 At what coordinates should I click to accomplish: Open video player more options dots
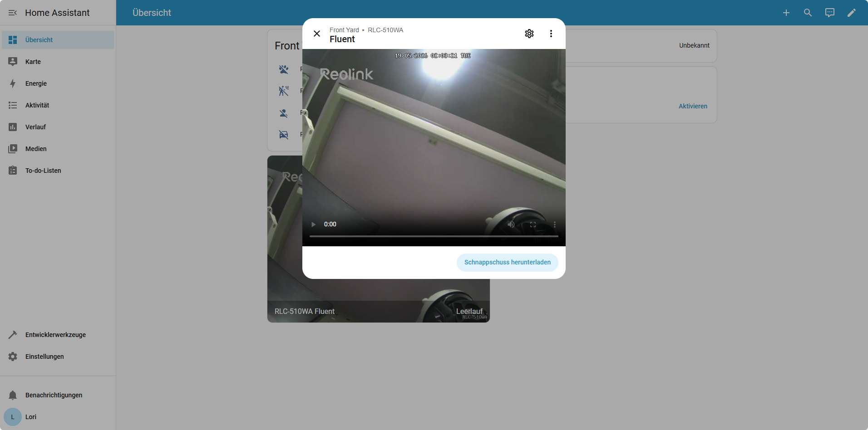[x=555, y=225]
